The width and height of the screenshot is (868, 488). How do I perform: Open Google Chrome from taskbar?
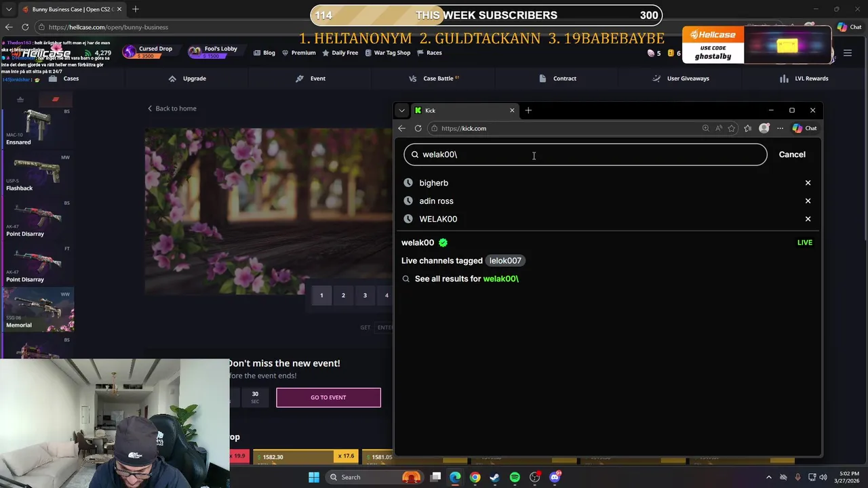click(475, 477)
